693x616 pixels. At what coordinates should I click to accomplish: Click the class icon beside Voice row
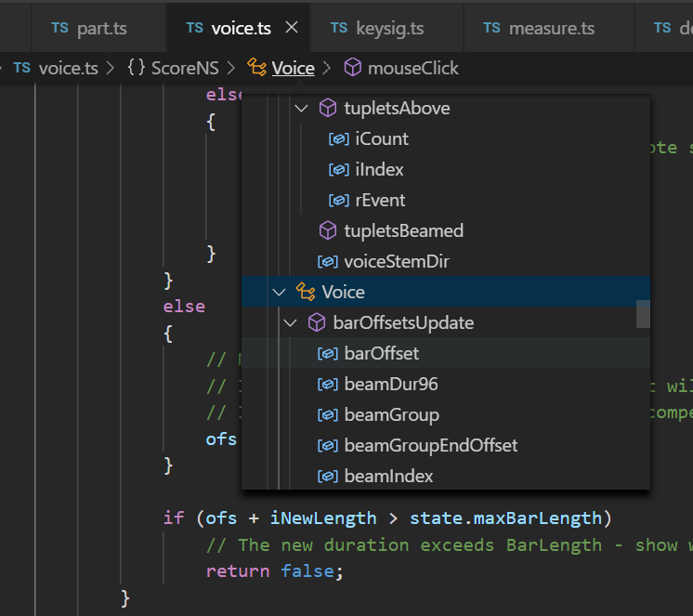tap(306, 292)
